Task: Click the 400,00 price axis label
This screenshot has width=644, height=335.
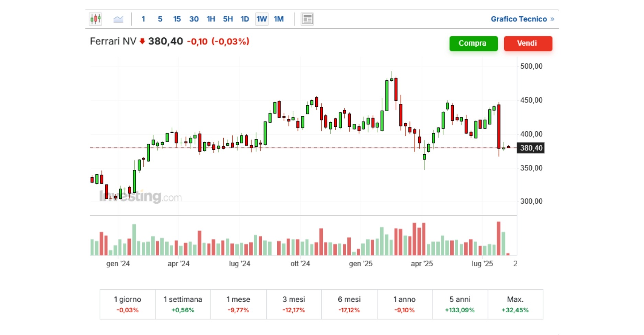Action: [531, 134]
